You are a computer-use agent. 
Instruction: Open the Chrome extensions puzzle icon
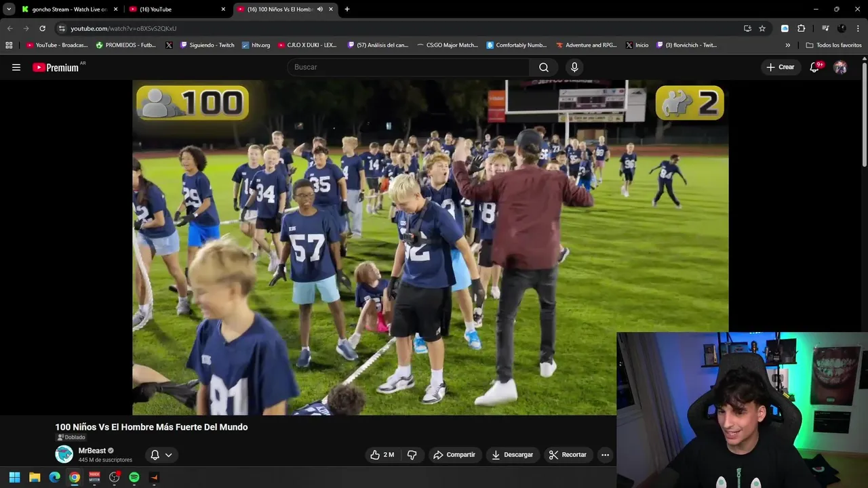pos(801,28)
